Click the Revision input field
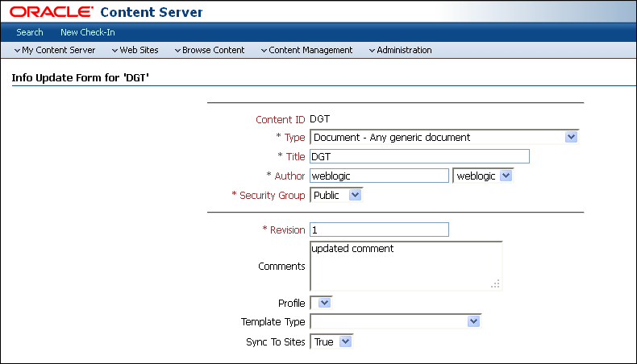The height and width of the screenshot is (364, 637). [x=380, y=230]
